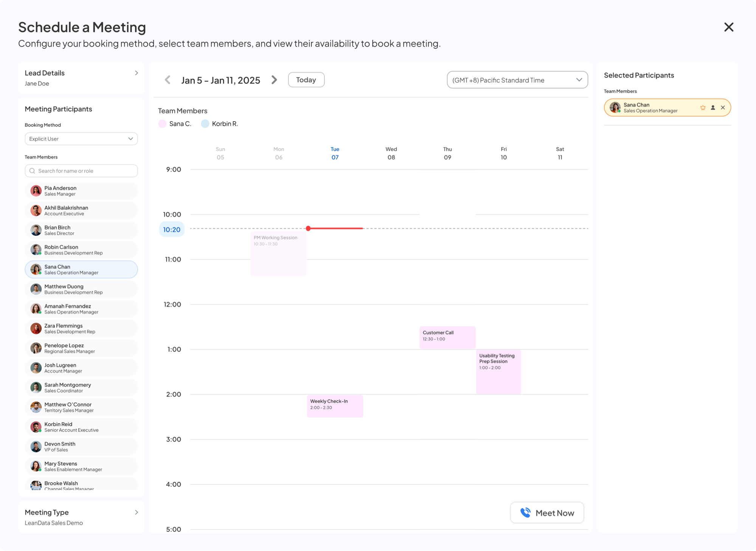The width and height of the screenshot is (756, 551).
Task: Open the Booking Method dropdown
Action: tap(81, 139)
